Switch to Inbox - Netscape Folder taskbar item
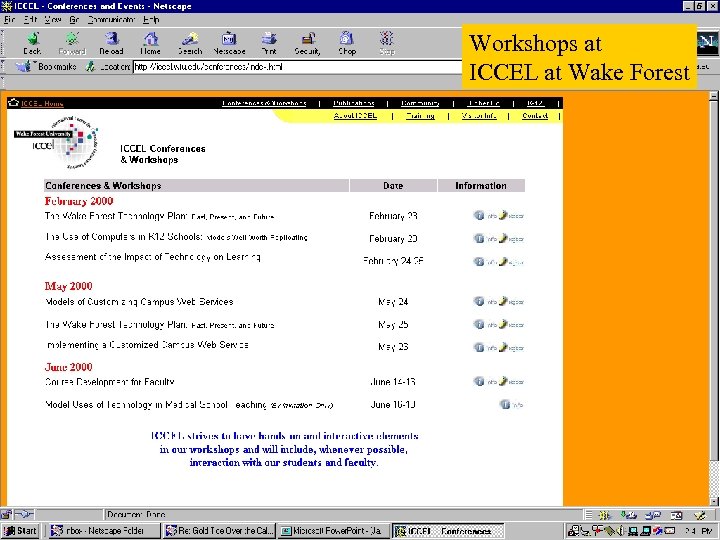The height and width of the screenshot is (540, 720). (x=105, y=531)
